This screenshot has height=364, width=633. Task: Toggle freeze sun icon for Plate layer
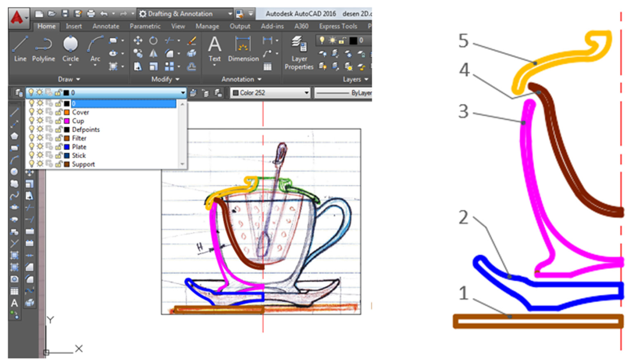click(x=40, y=147)
